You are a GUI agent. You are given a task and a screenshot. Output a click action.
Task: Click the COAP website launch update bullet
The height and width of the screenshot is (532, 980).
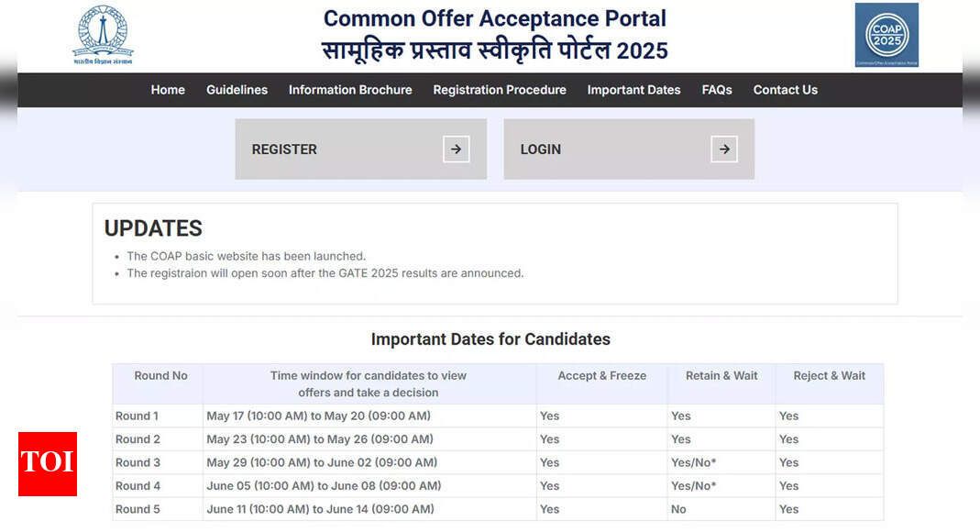tap(246, 256)
